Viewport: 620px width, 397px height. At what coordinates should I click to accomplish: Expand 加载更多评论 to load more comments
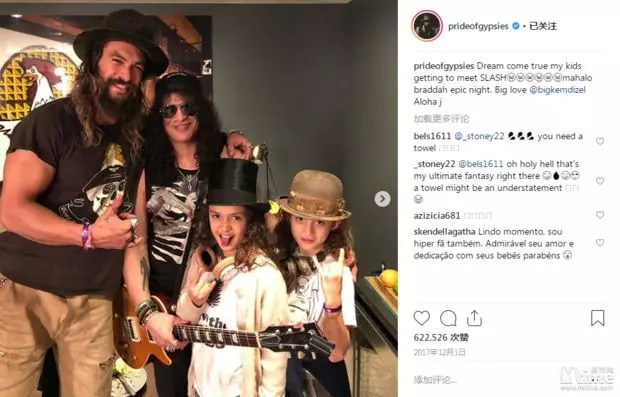[441, 119]
